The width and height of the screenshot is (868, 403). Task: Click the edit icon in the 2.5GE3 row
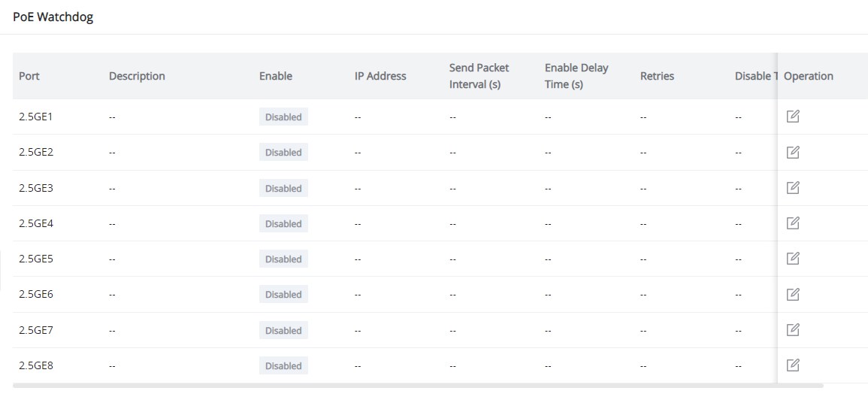(793, 188)
